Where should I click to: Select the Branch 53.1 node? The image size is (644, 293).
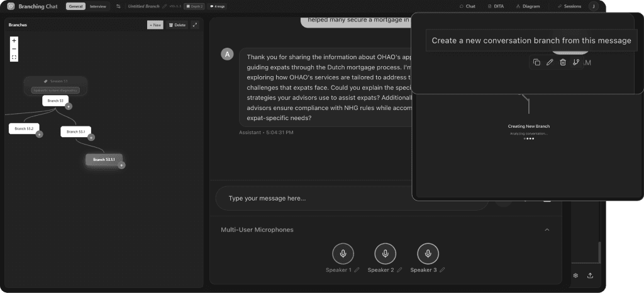tap(75, 132)
